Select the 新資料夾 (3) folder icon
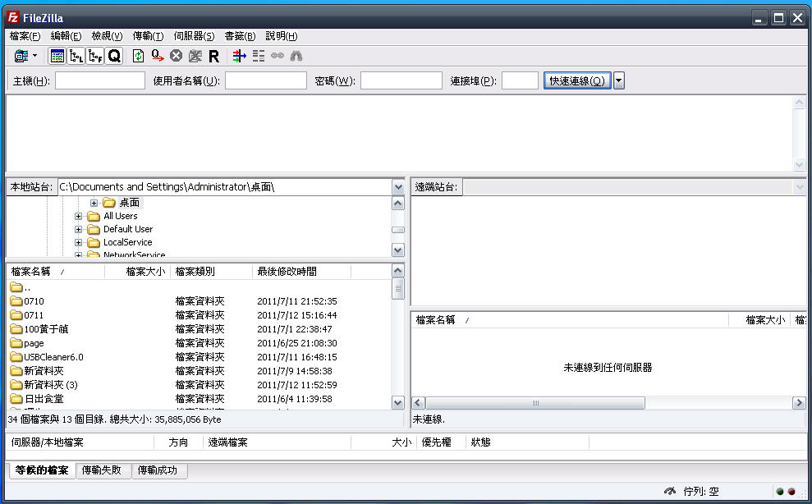 click(16, 385)
